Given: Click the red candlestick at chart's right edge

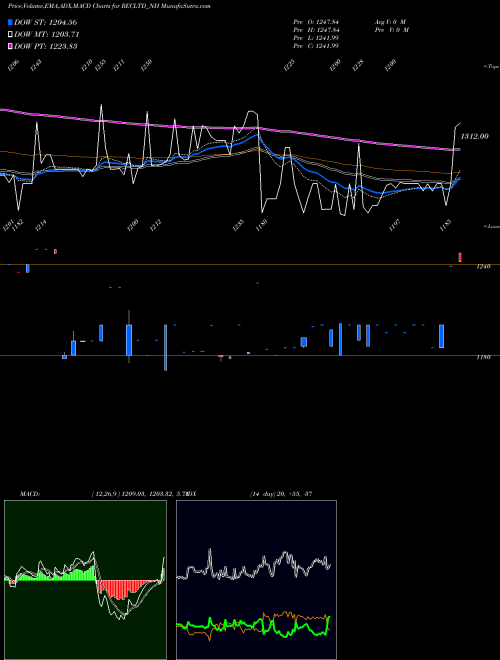Looking at the screenshot, I should click(x=460, y=257).
